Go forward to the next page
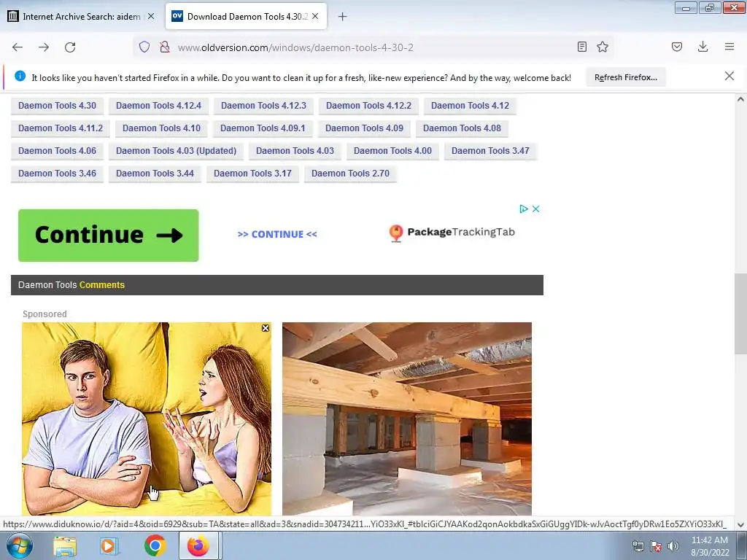Image resolution: width=747 pixels, height=560 pixels. click(x=44, y=47)
